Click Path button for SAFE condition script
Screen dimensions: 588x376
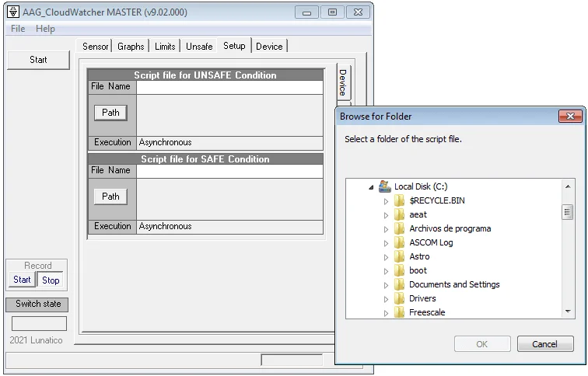pos(110,197)
